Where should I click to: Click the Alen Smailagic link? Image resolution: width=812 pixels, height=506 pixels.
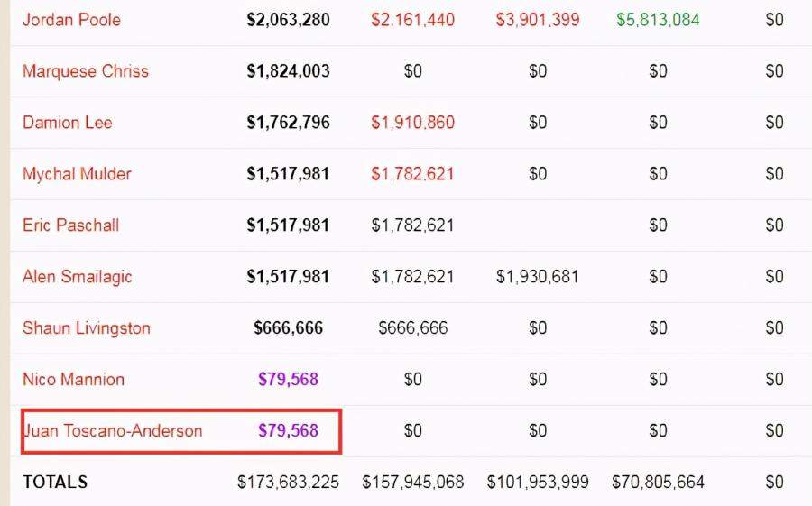click(x=78, y=277)
